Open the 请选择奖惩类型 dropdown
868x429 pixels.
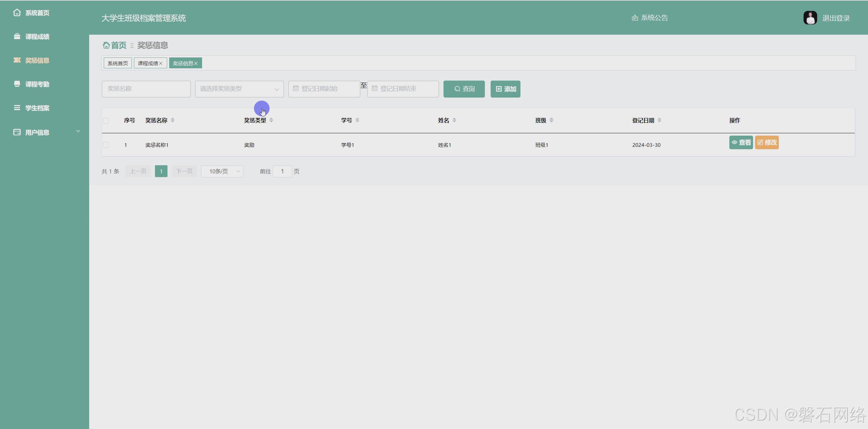click(239, 89)
